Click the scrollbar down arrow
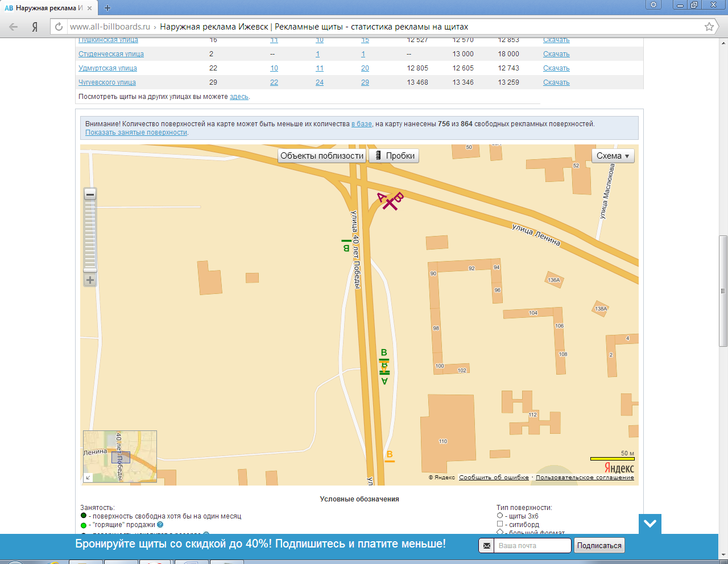Screen dimensions: 728x564 tap(723, 555)
